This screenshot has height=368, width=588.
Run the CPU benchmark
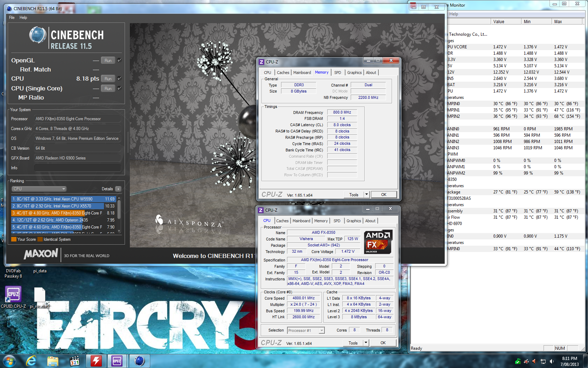point(108,79)
